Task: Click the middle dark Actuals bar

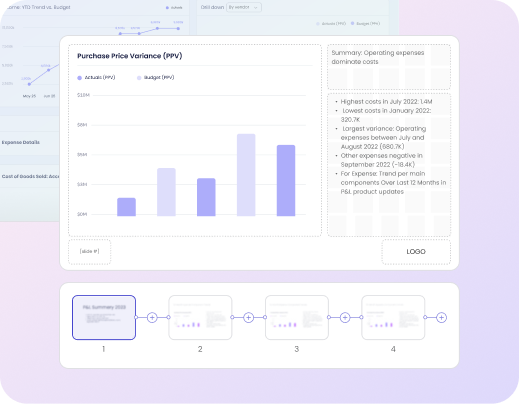Action: point(206,197)
